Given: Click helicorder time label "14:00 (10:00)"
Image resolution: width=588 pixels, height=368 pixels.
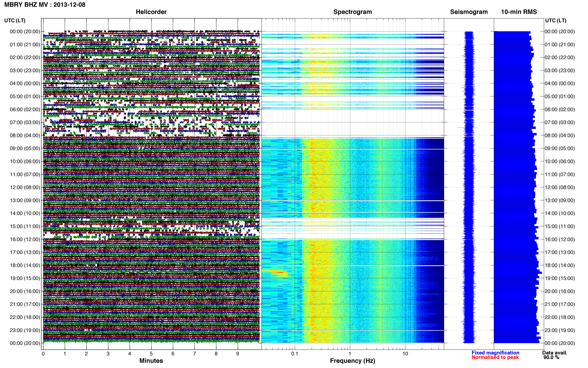Looking at the screenshot, I should tap(25, 213).
